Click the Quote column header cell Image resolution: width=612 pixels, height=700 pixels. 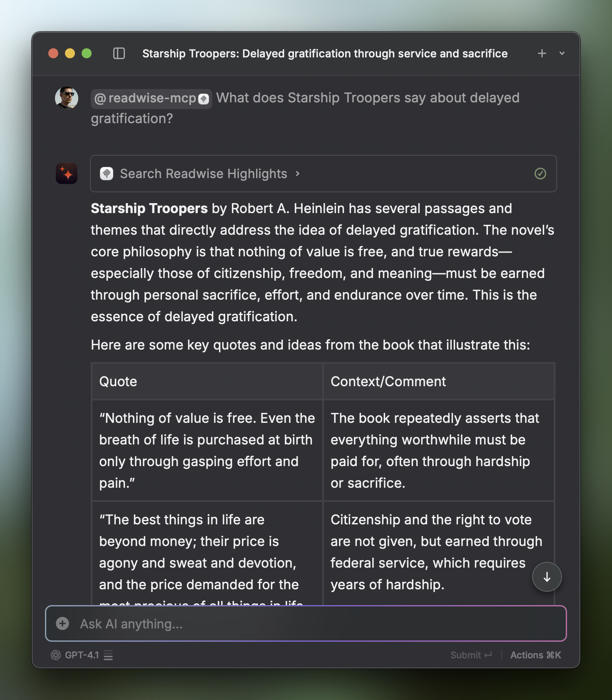[x=207, y=381]
